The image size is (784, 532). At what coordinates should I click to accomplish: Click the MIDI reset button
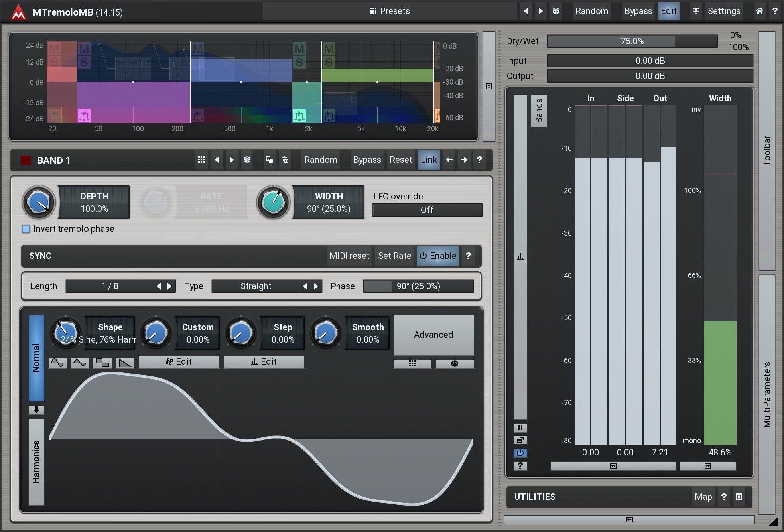[349, 256]
